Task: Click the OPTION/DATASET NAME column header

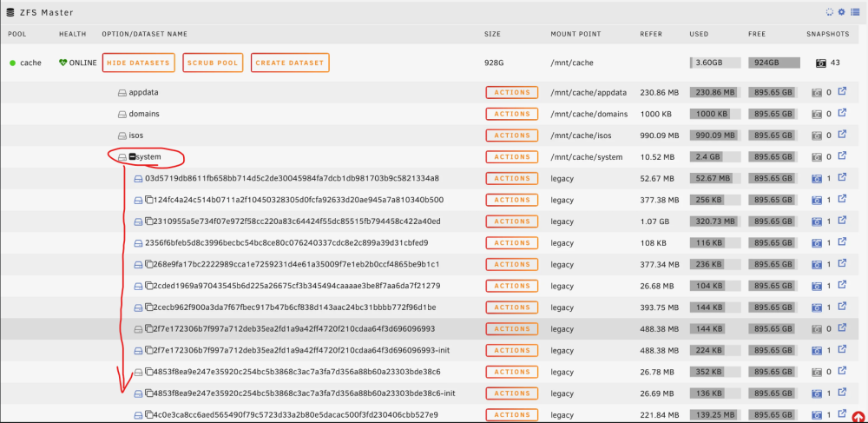Action: click(x=144, y=34)
